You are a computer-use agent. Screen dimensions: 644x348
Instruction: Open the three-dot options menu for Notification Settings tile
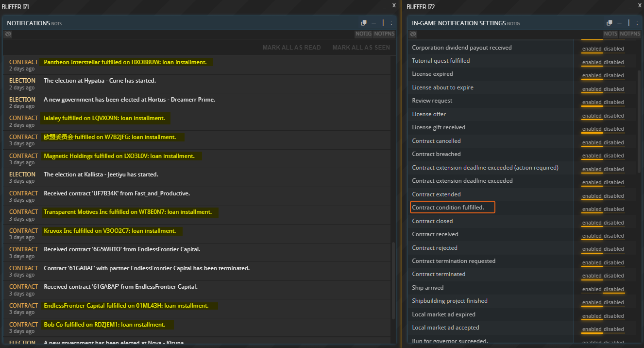click(636, 23)
